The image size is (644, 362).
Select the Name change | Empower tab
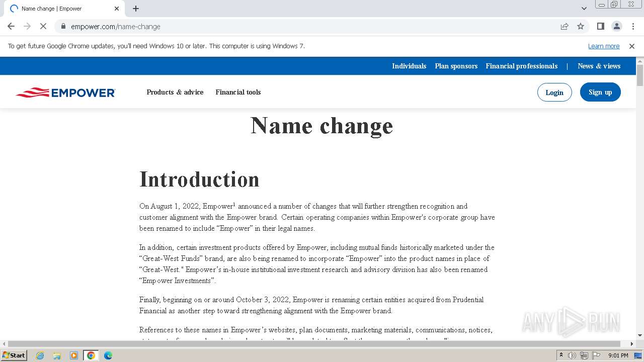coord(64,9)
